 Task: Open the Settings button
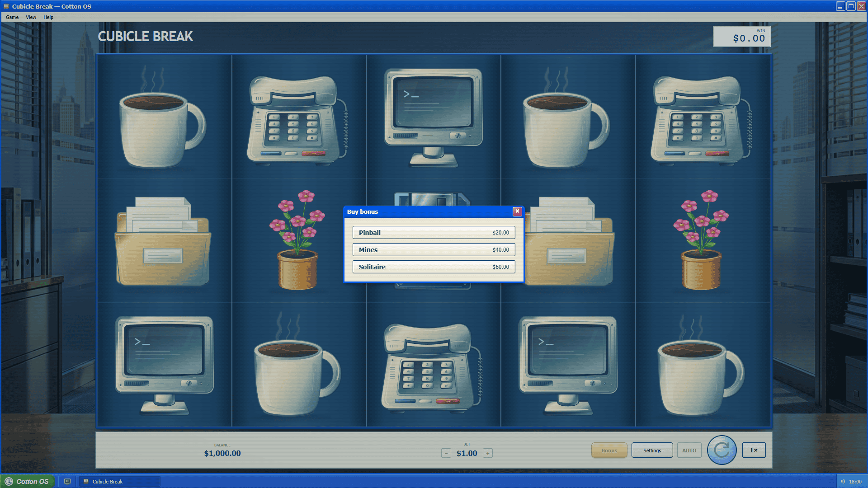(x=652, y=450)
